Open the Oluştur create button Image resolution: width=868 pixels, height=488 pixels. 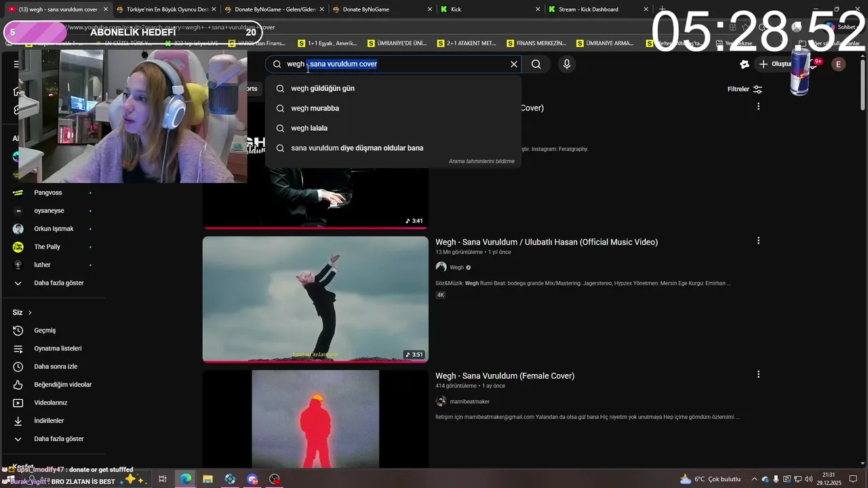click(x=774, y=64)
